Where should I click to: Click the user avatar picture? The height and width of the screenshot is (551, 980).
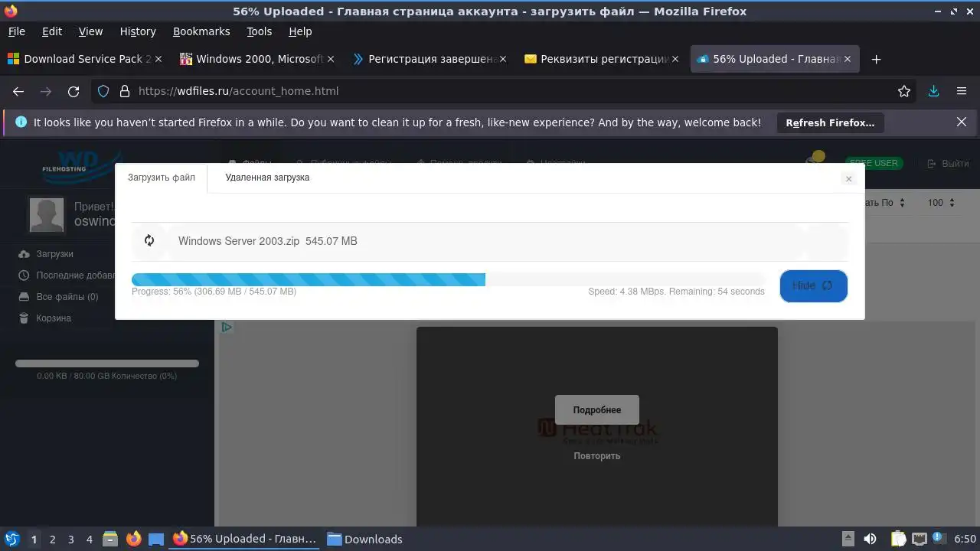click(47, 214)
